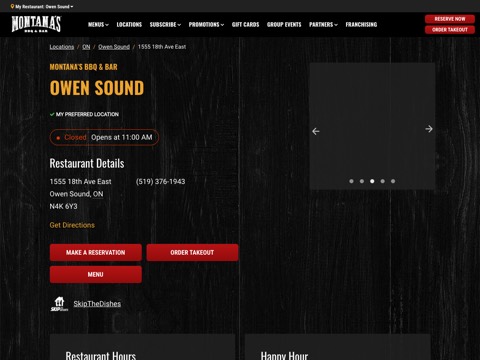The width and height of the screenshot is (480, 360).
Task: Click the header Order Takeout button
Action: click(x=450, y=30)
